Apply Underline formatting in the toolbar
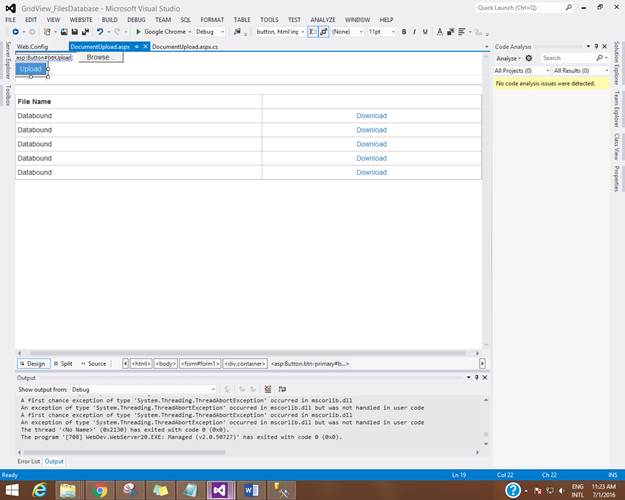The width and height of the screenshot is (625, 500). pyautogui.click(x=425, y=31)
